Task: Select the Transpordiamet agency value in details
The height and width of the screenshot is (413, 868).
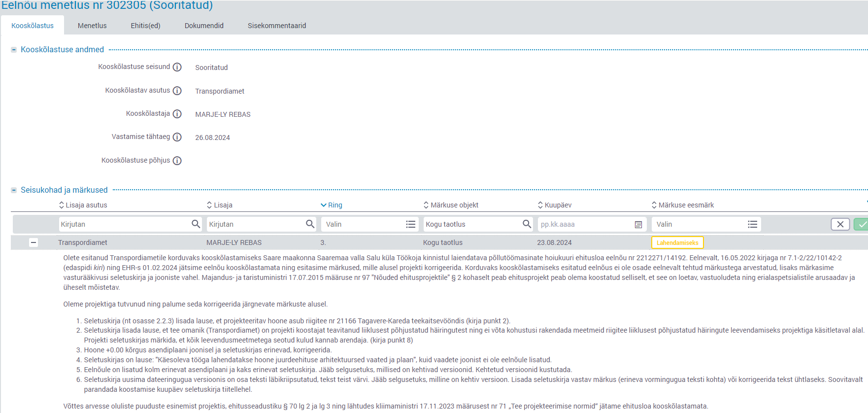Action: 220,91
